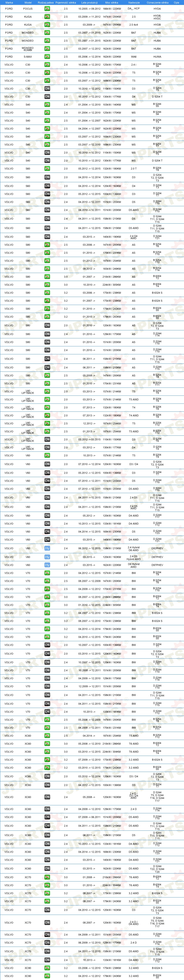This screenshot has width=184, height=980.
Task: Click the MONDEO KOMBI model cell
Action: [28, 49]
